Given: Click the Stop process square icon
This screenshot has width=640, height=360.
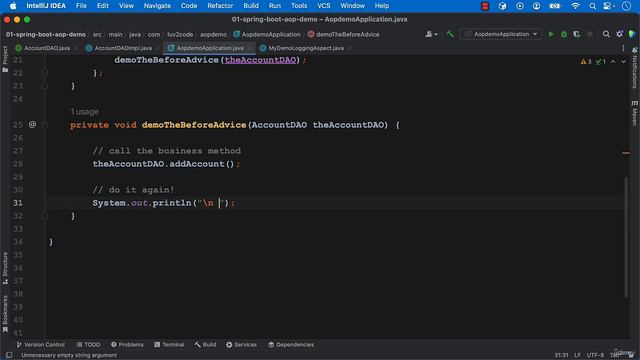Looking at the screenshot, I should [x=590, y=34].
